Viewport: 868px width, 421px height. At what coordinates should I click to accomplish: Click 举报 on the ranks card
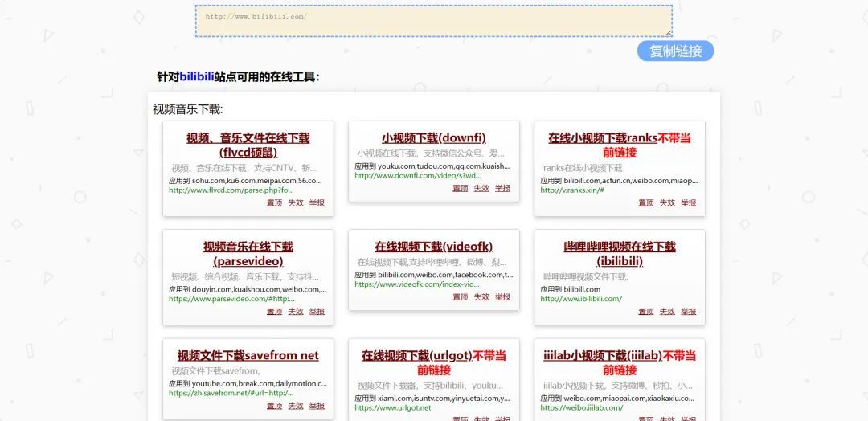(x=689, y=203)
